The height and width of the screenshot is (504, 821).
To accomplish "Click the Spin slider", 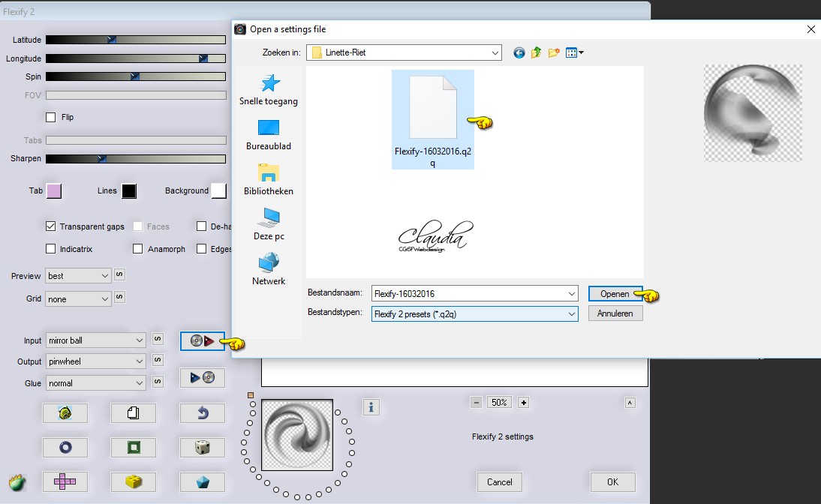I will (136, 76).
